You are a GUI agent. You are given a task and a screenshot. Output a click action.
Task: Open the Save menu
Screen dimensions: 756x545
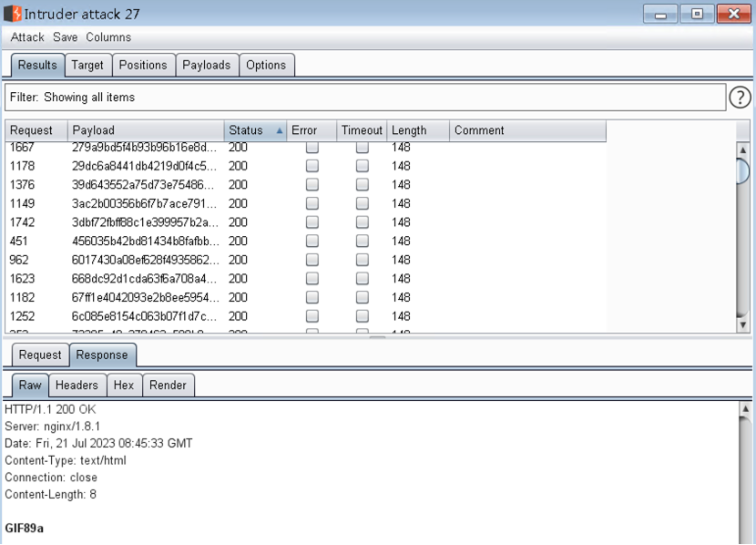click(x=65, y=37)
